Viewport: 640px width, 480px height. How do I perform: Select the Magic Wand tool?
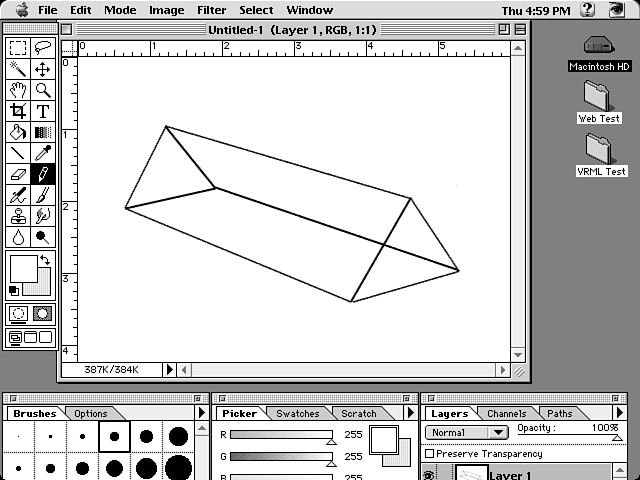[18, 68]
